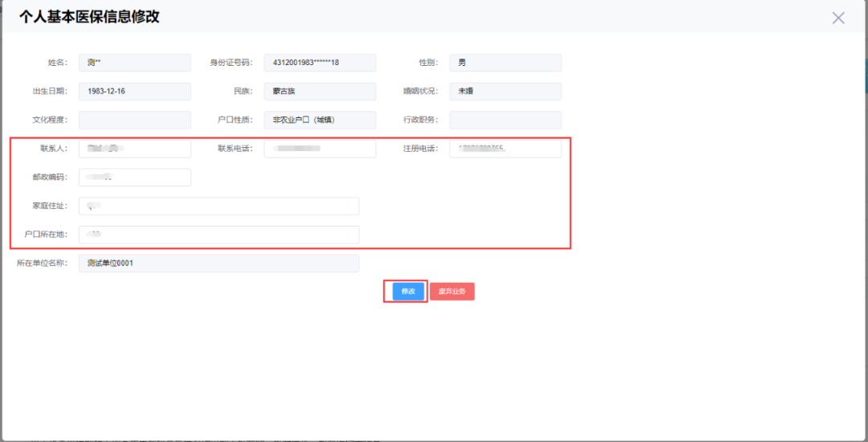Click the empty 行政职务 field
The image size is (868, 442).
click(x=505, y=121)
